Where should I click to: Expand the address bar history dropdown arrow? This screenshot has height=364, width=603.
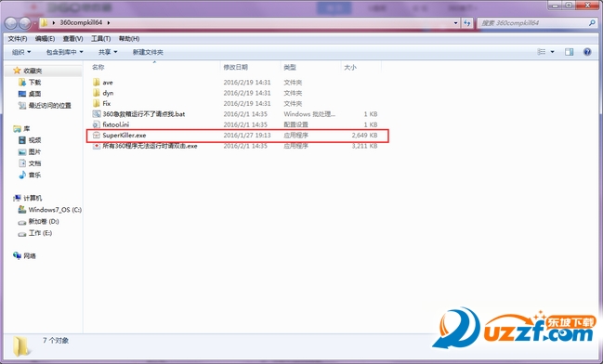pos(455,23)
